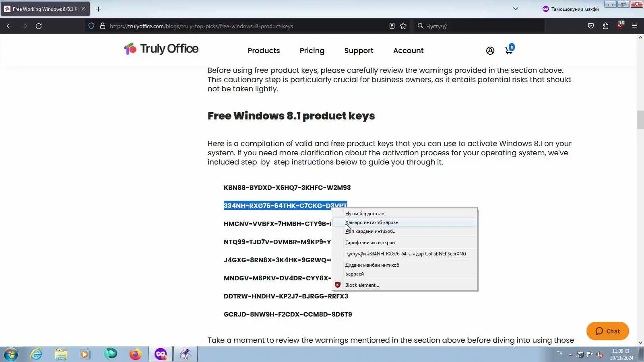Go forward with the forward arrow
The width and height of the screenshot is (644, 362).
[24, 26]
